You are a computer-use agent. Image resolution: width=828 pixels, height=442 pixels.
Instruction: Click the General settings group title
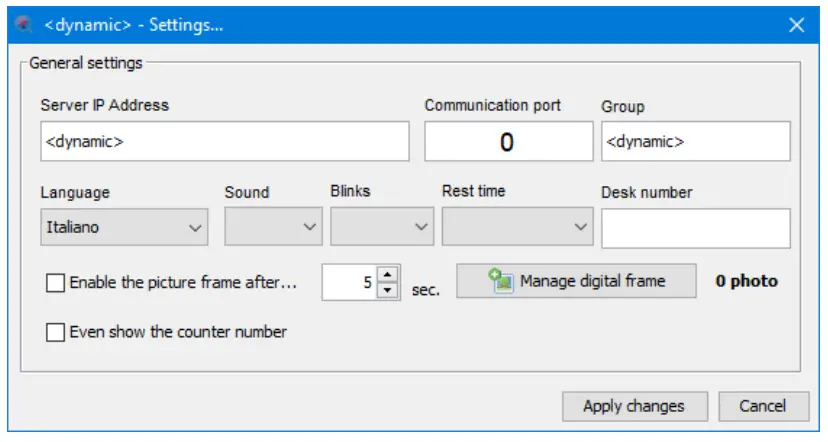click(x=86, y=63)
